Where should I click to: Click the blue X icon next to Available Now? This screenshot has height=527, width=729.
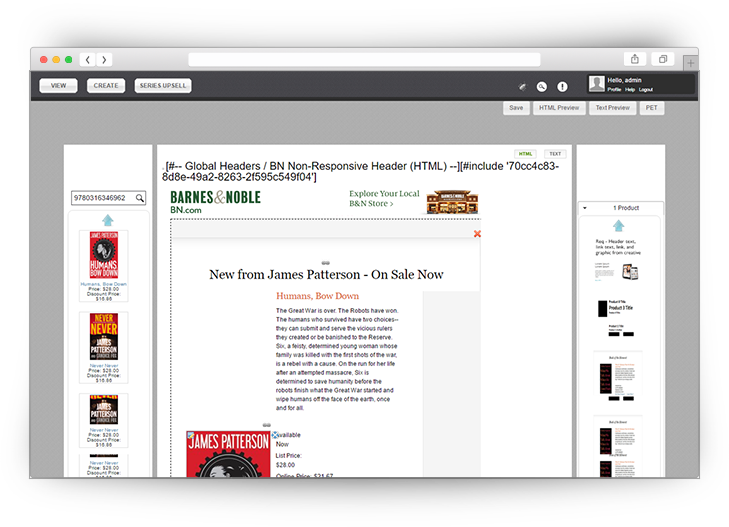275,435
